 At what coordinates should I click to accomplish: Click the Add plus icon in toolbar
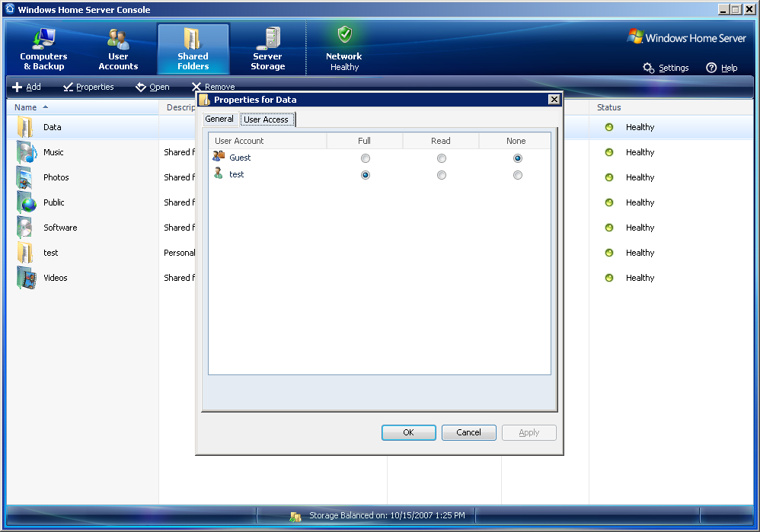tap(17, 87)
